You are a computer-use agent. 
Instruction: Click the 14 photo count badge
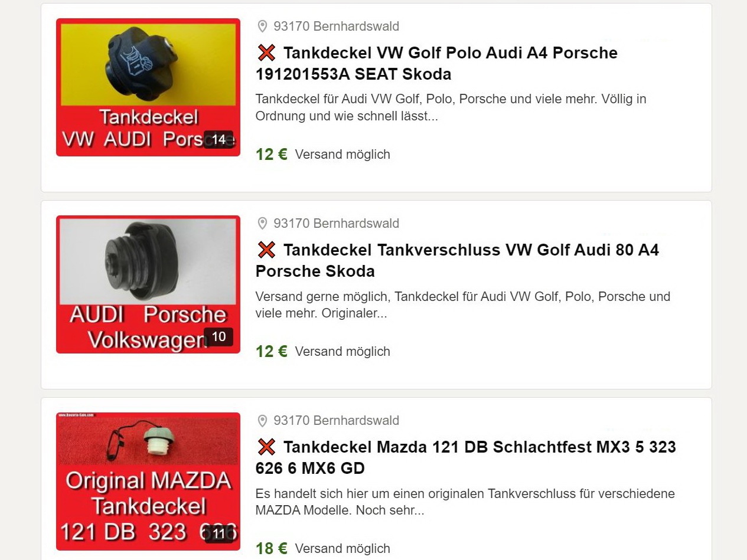point(218,140)
